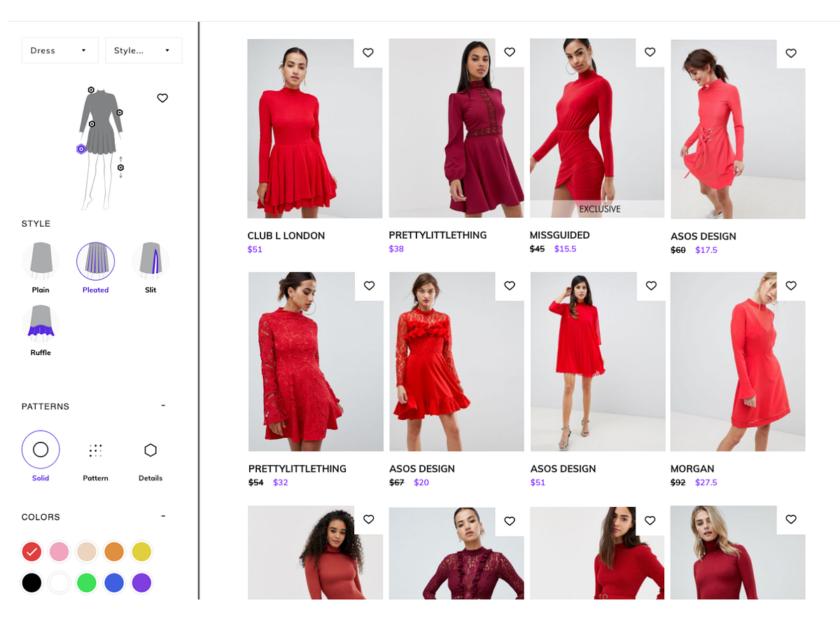This screenshot has width=840, height=626.
Task: Select the blue color swatch
Action: tap(113, 582)
